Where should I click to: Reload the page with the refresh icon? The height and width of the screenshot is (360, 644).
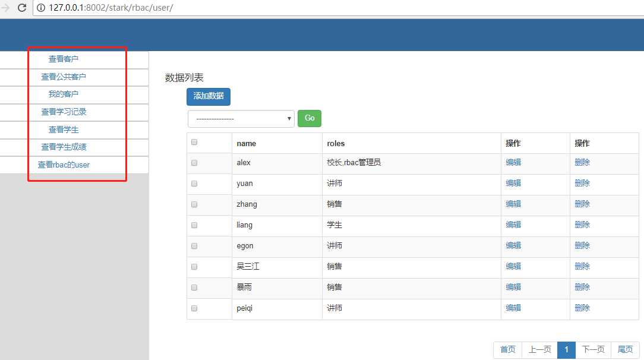point(22,7)
